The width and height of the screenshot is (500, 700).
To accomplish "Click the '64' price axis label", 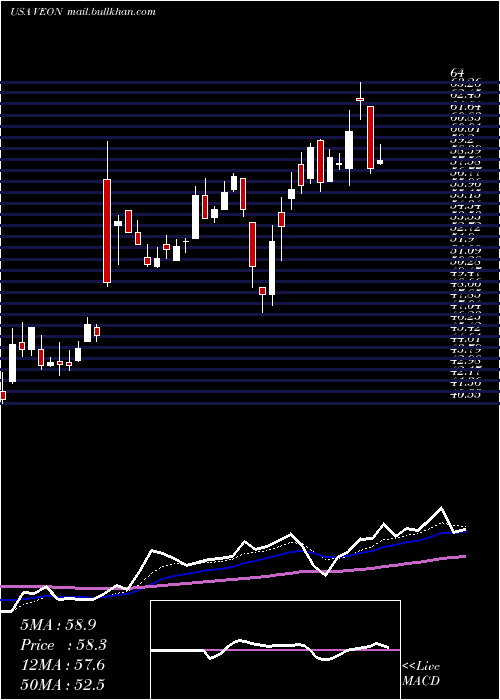I will 458,73.
